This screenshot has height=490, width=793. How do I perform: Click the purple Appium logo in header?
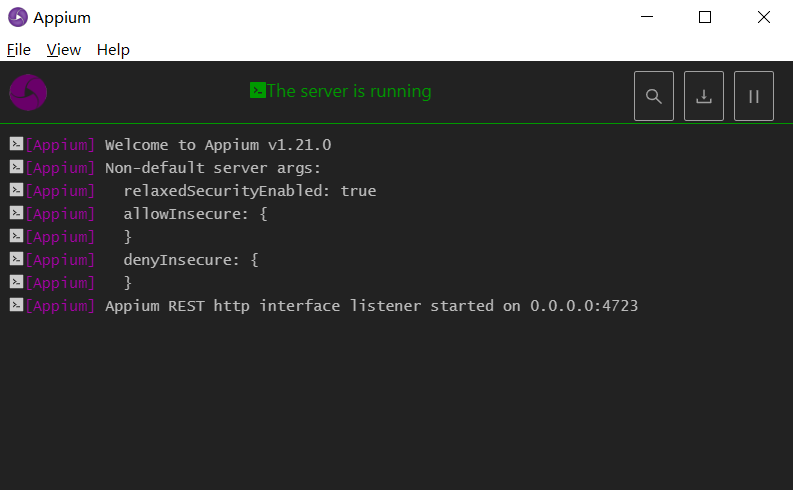(28, 92)
